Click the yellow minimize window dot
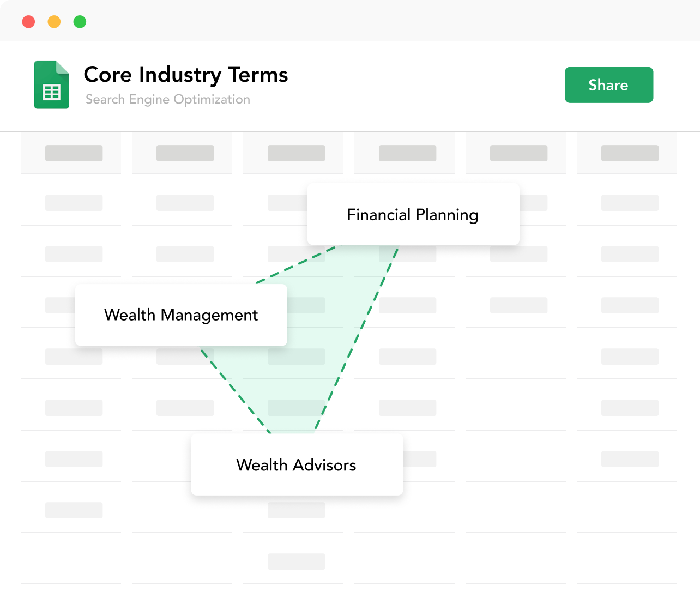Image resolution: width=700 pixels, height=604 pixels. point(54,22)
